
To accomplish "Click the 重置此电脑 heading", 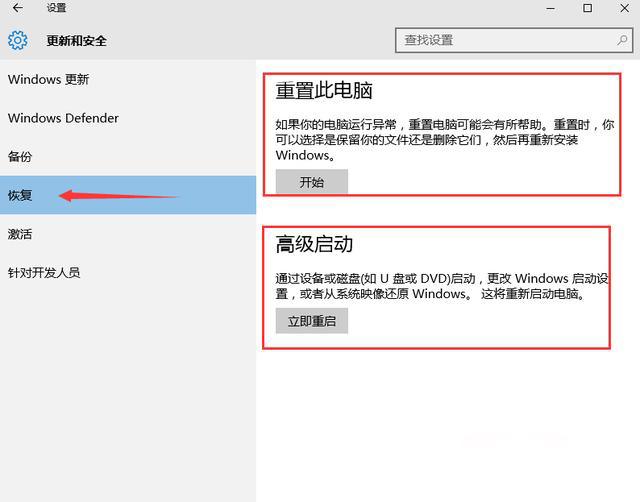I will click(324, 91).
